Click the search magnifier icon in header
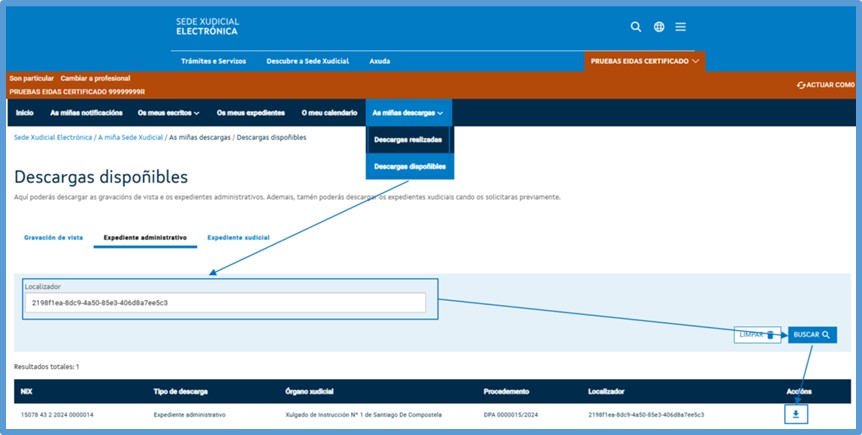The width and height of the screenshot is (862, 435). click(636, 27)
